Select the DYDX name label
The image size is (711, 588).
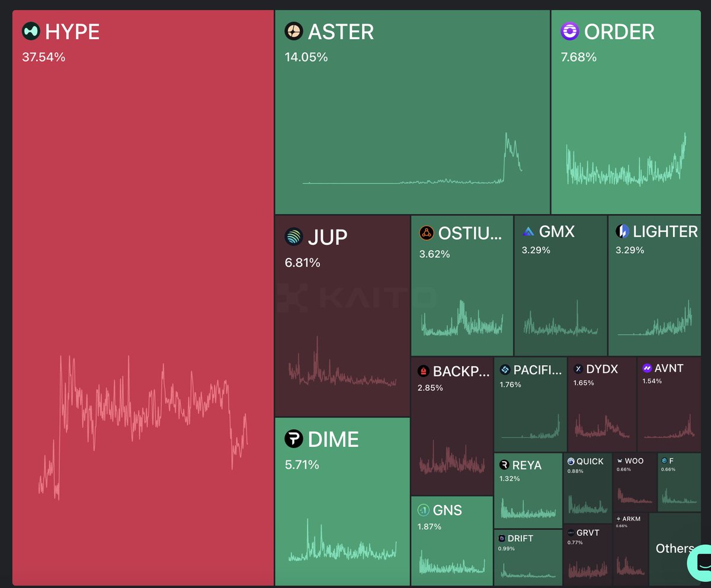coord(601,369)
